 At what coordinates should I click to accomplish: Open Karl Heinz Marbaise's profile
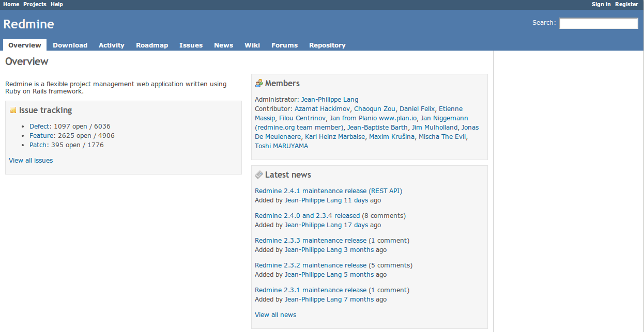coord(335,137)
